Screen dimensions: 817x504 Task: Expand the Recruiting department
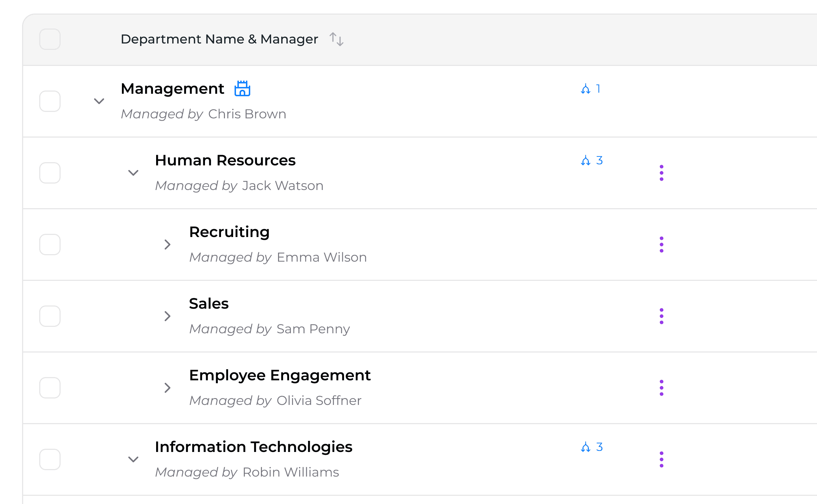point(167,245)
